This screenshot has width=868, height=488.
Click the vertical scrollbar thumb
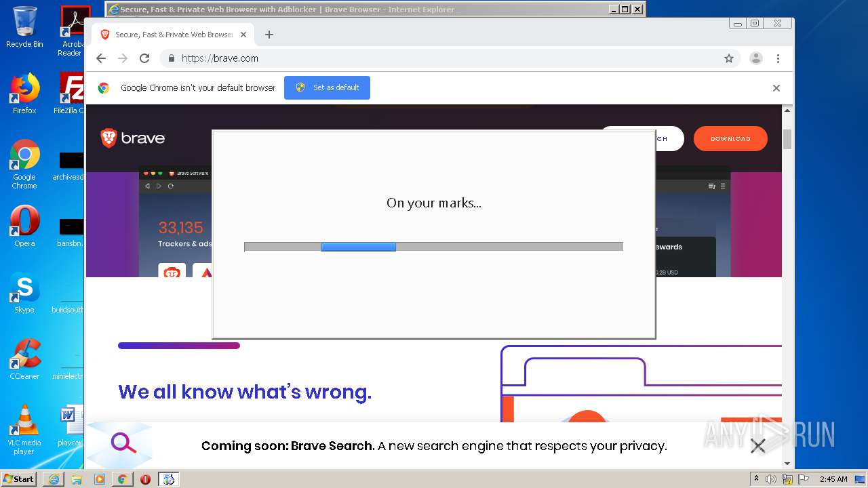787,138
